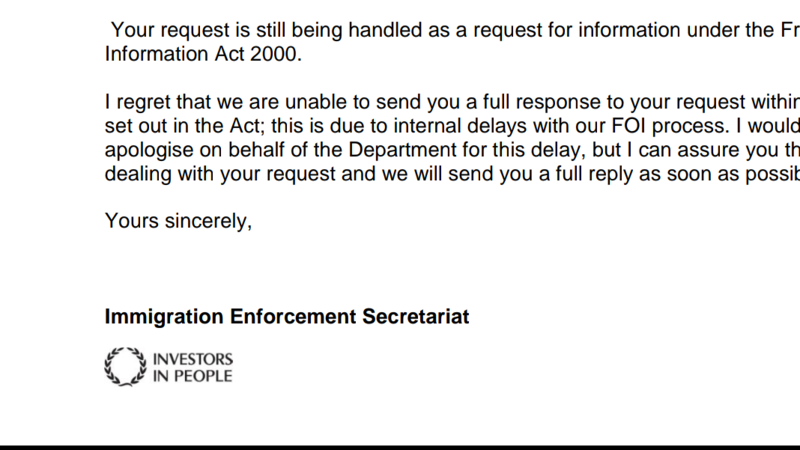This screenshot has height=450, width=800.
Task: Click the "INVESTORS IN PEOPLE" logo text
Action: [192, 367]
